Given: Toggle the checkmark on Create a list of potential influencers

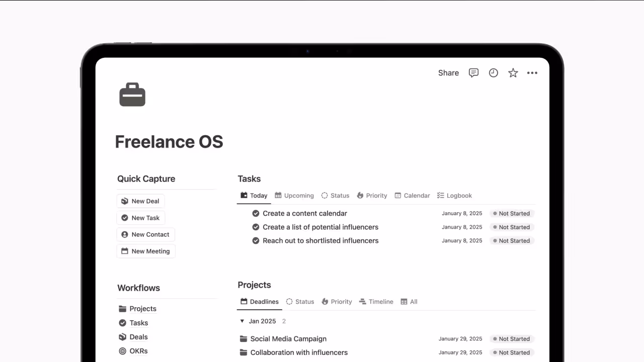Looking at the screenshot, I should click(256, 227).
